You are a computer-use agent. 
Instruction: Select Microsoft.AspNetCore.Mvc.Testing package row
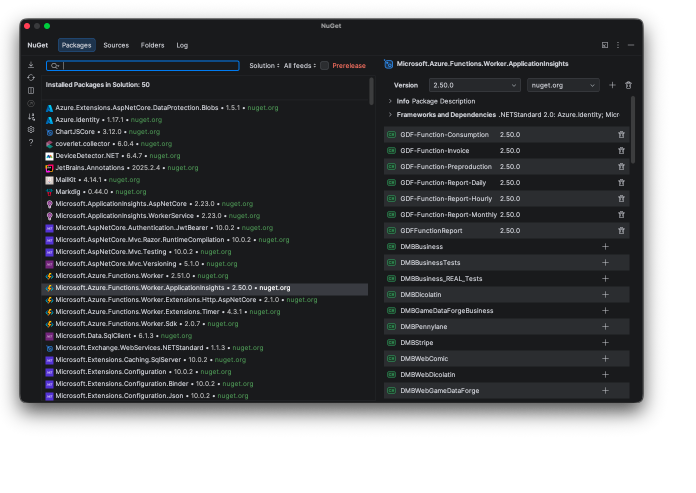pos(205,252)
